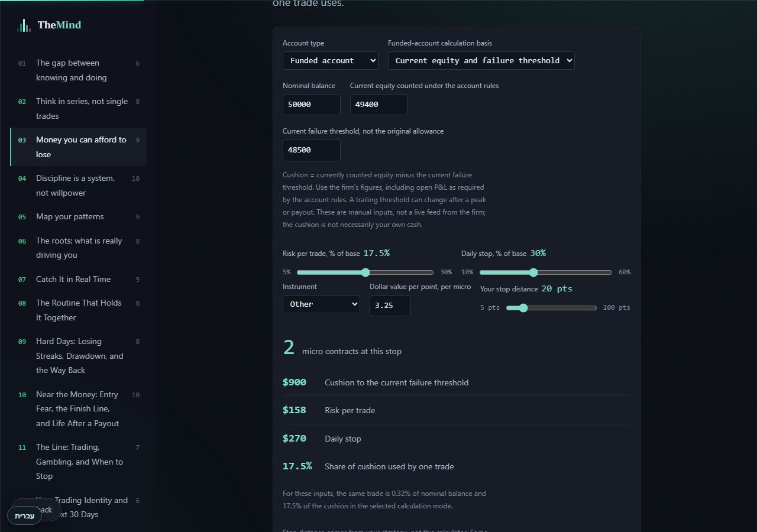Image resolution: width=757 pixels, height=532 pixels.
Task: Go to chapter 02 Think in series
Action: 78,109
